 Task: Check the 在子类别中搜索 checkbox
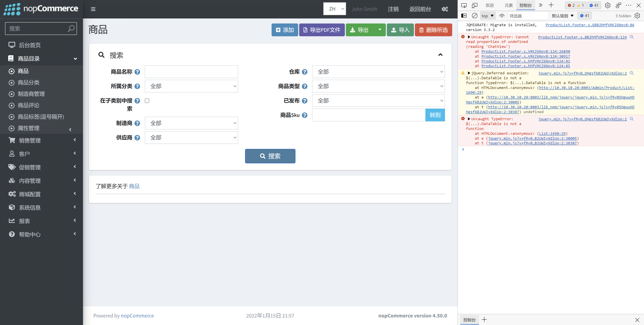click(x=147, y=100)
